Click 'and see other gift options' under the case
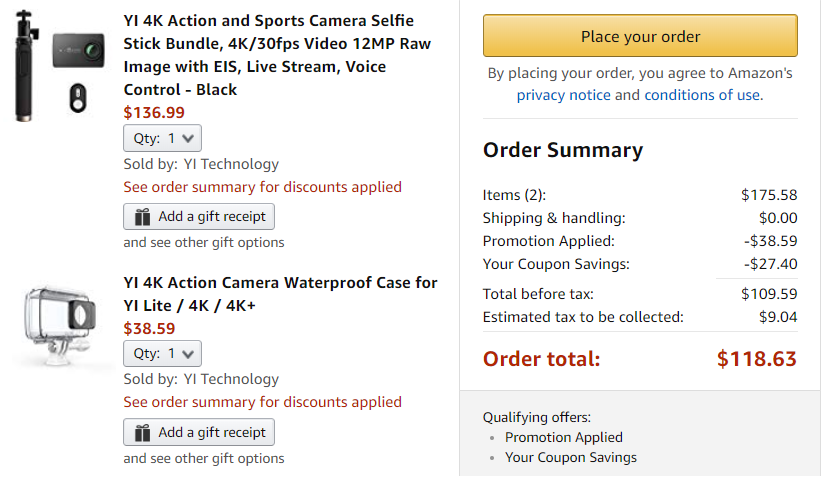Viewport: 822px width, 477px height. (x=204, y=458)
